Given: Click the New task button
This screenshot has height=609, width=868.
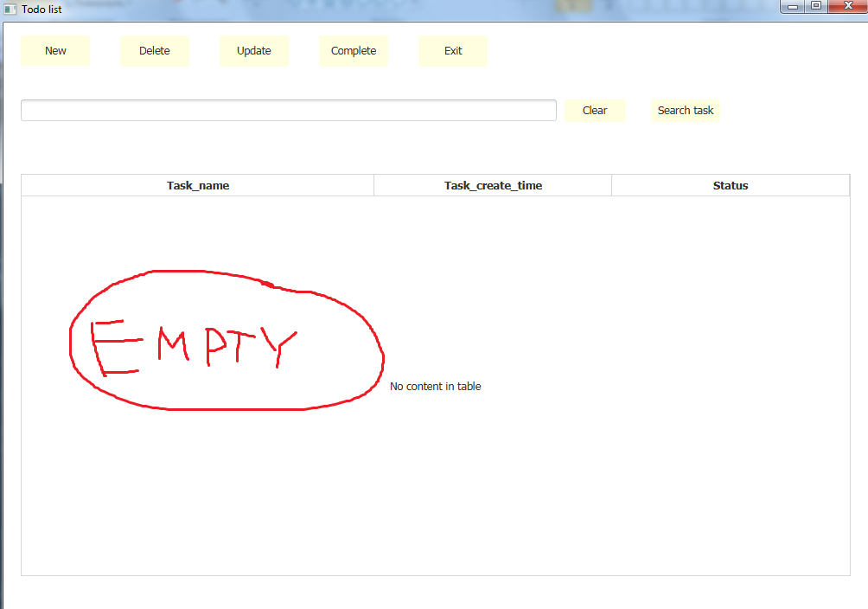Looking at the screenshot, I should pyautogui.click(x=55, y=51).
